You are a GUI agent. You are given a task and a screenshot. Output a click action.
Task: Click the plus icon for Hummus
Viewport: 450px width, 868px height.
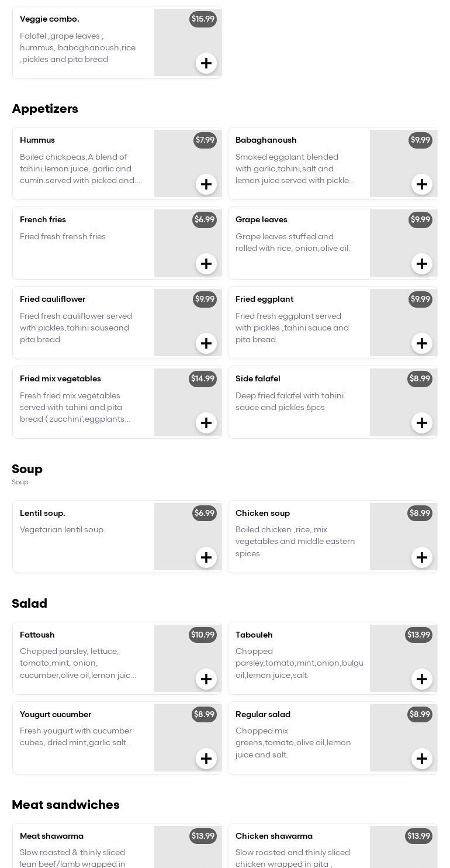click(x=206, y=184)
